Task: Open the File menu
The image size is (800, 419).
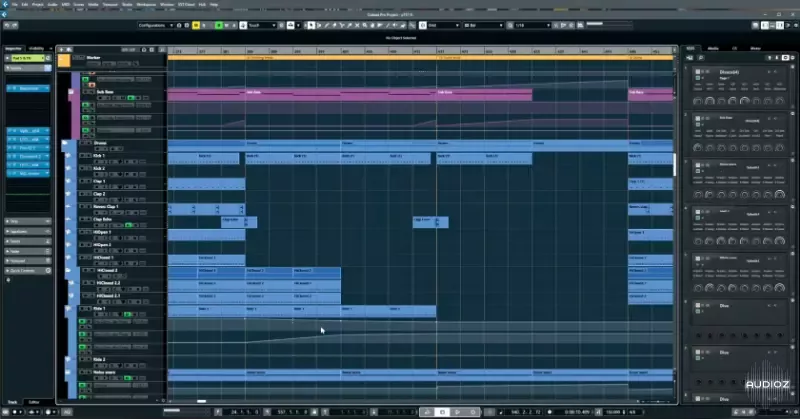Action: click(x=14, y=4)
